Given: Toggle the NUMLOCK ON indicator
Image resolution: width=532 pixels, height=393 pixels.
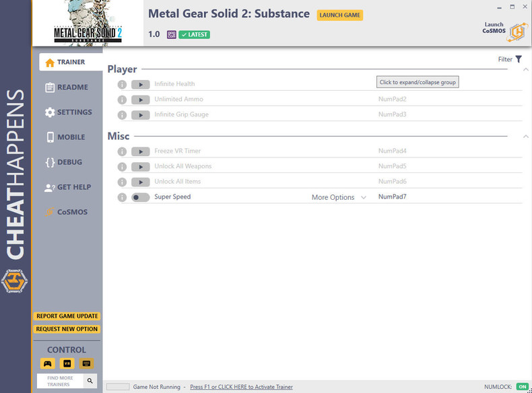Looking at the screenshot, I should pyautogui.click(x=523, y=386).
